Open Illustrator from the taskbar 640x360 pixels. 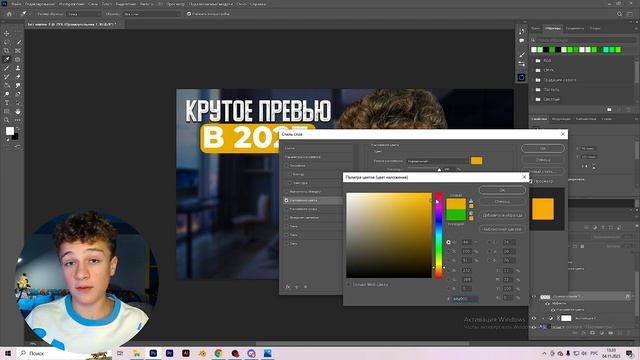click(x=186, y=353)
